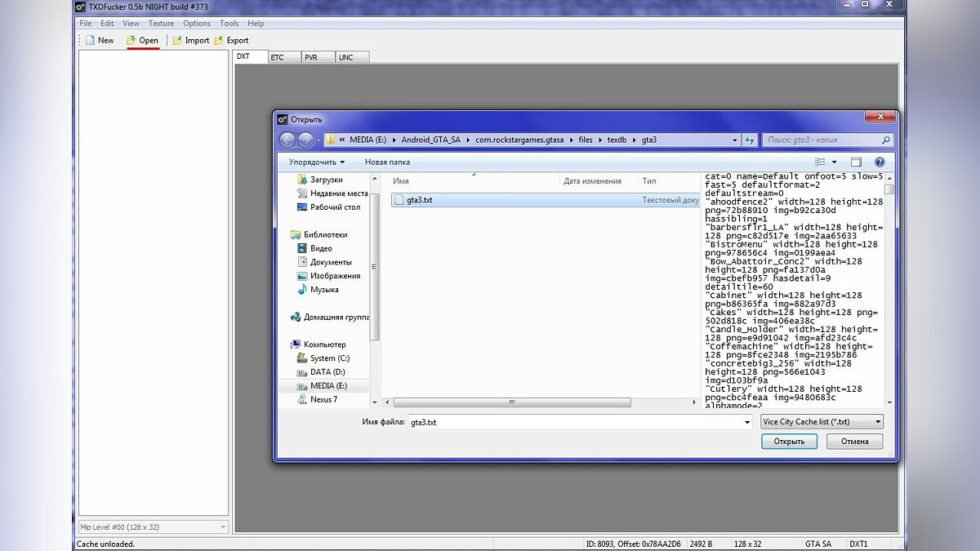
Task: Select the gta3.txt file in list
Action: pyautogui.click(x=419, y=200)
